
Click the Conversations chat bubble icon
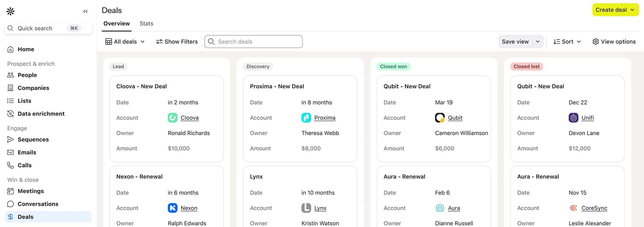pos(11,204)
